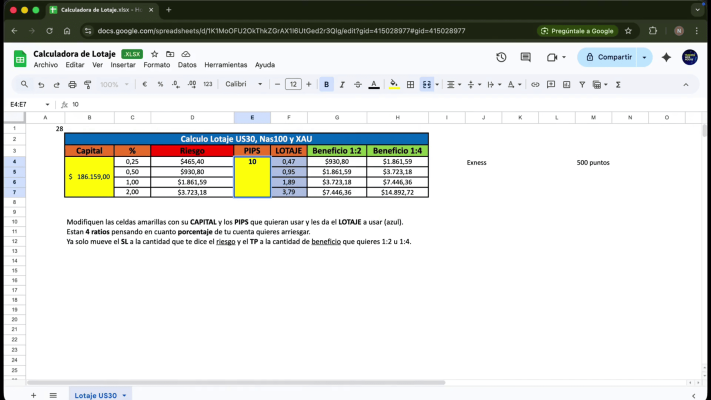The width and height of the screenshot is (711, 400).
Task: Open the Calibri font dropdown
Action: point(243,84)
